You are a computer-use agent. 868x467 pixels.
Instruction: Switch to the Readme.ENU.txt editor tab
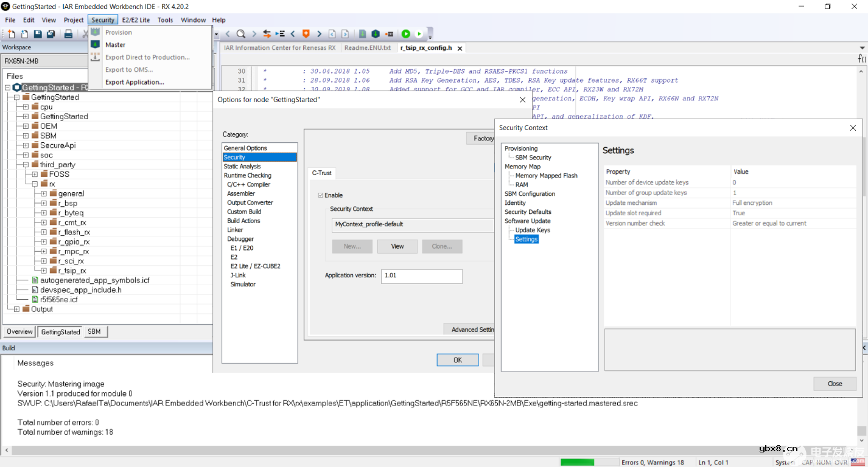[x=367, y=47]
